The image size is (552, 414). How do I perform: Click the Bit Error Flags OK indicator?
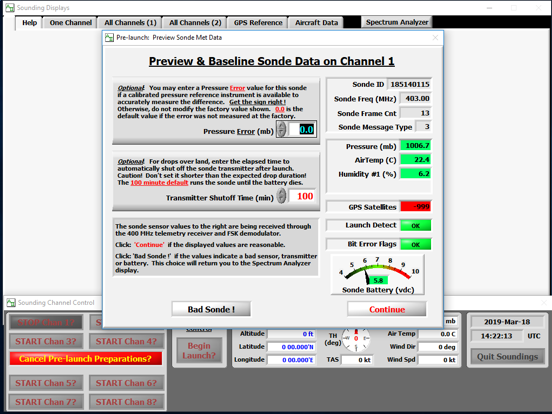pos(416,244)
